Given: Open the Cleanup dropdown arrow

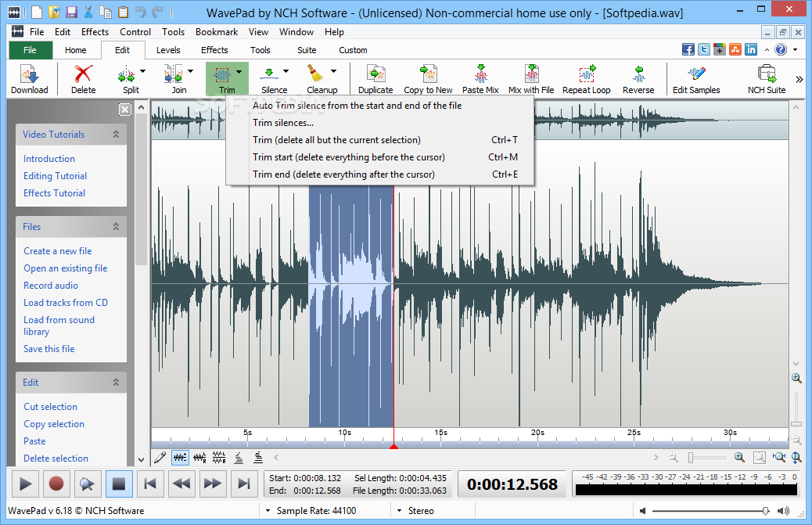Looking at the screenshot, I should (x=333, y=71).
